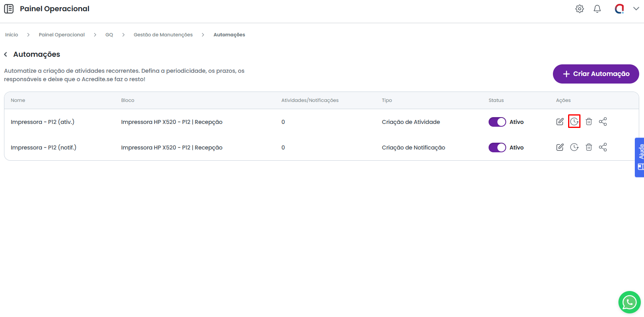Disable the Criação de Notificação automation status
644x317 pixels.
[497, 148]
